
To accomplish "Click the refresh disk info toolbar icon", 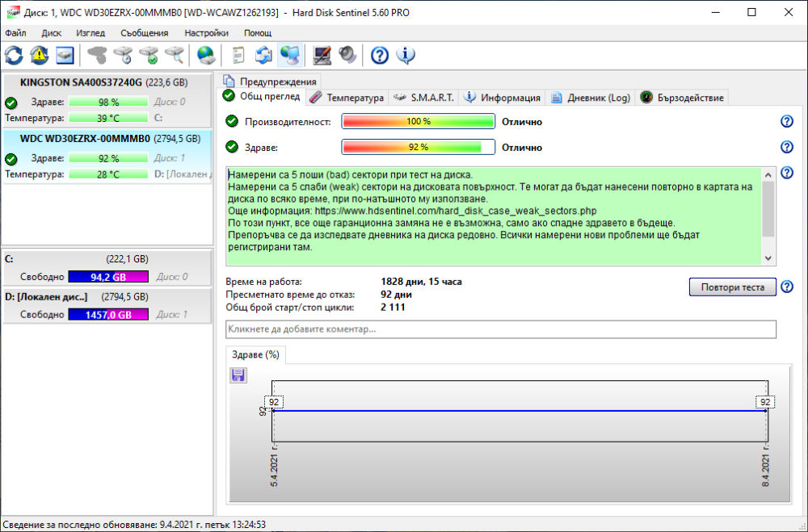I will point(14,55).
